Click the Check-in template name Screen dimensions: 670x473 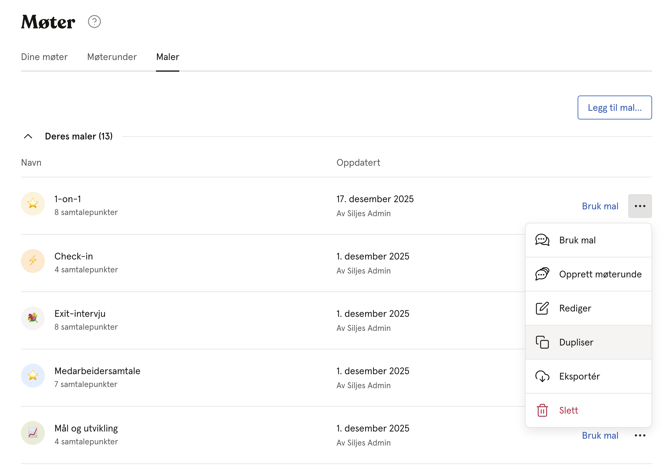coord(73,256)
